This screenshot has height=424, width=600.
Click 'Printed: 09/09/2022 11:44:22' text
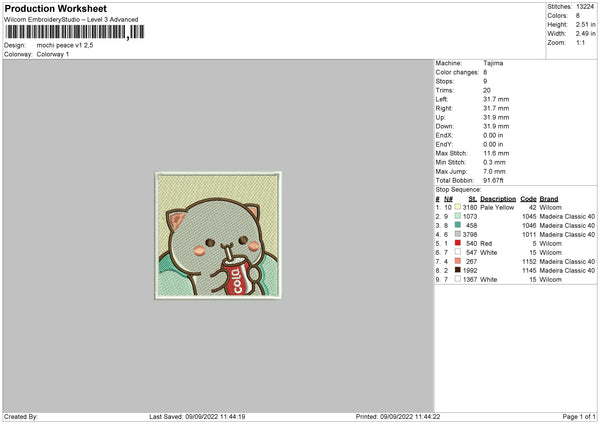point(398,416)
